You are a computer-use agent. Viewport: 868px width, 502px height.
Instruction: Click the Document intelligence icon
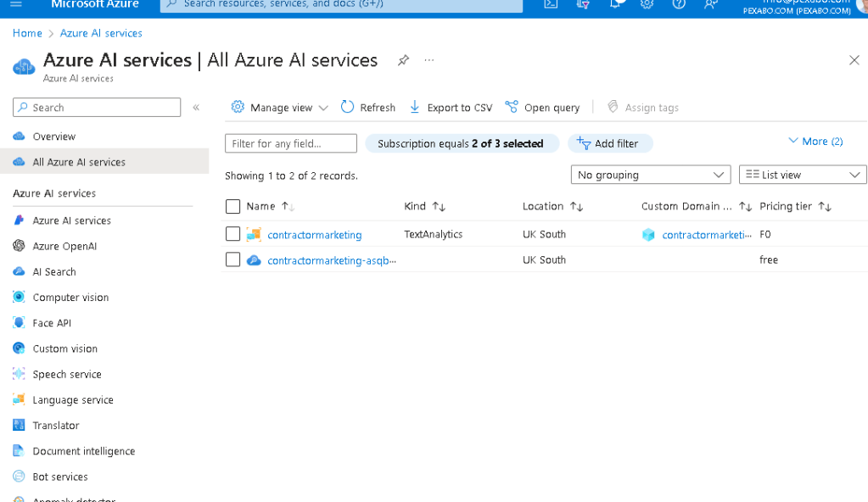pyautogui.click(x=19, y=450)
